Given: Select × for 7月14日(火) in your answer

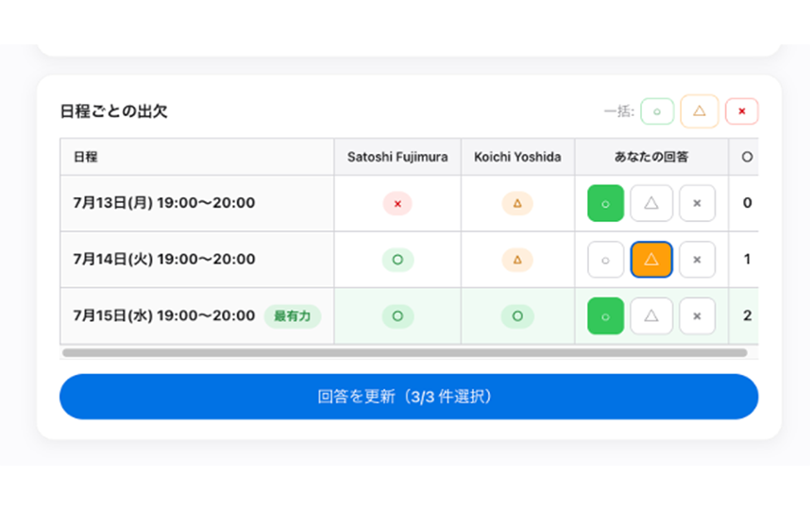Looking at the screenshot, I should tap(697, 260).
